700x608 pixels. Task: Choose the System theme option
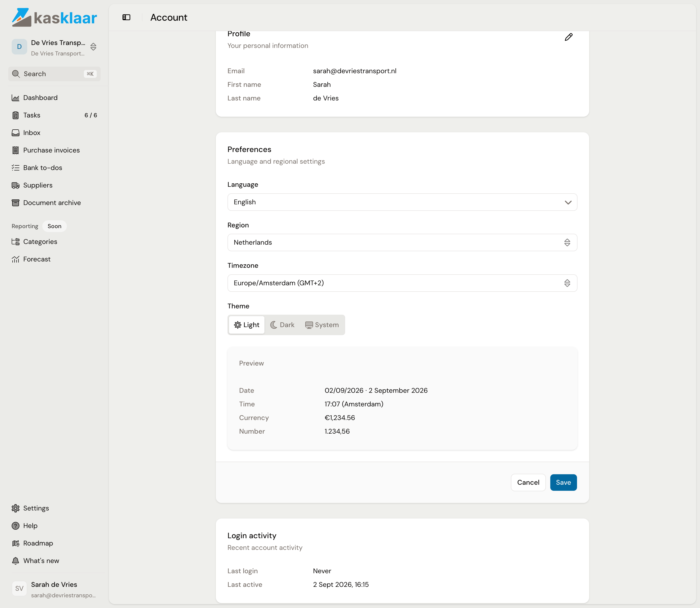[322, 325]
